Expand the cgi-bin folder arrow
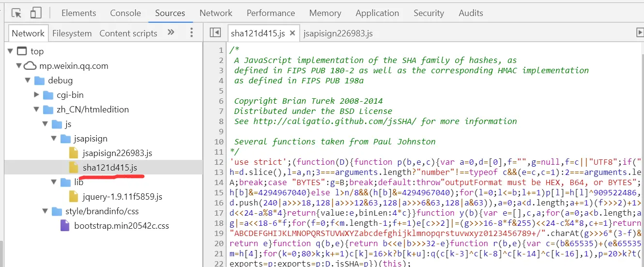 pyautogui.click(x=37, y=95)
